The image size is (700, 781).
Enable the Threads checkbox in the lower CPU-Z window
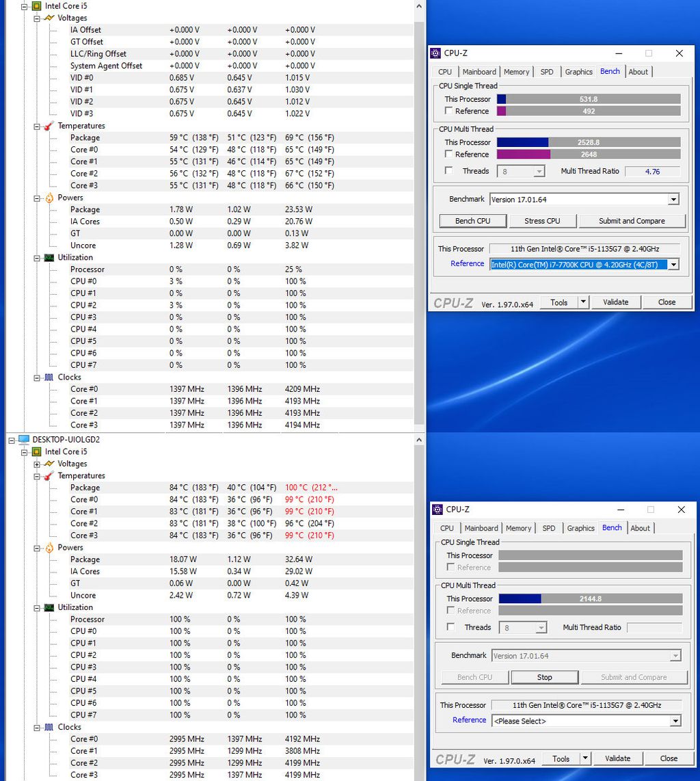[450, 627]
